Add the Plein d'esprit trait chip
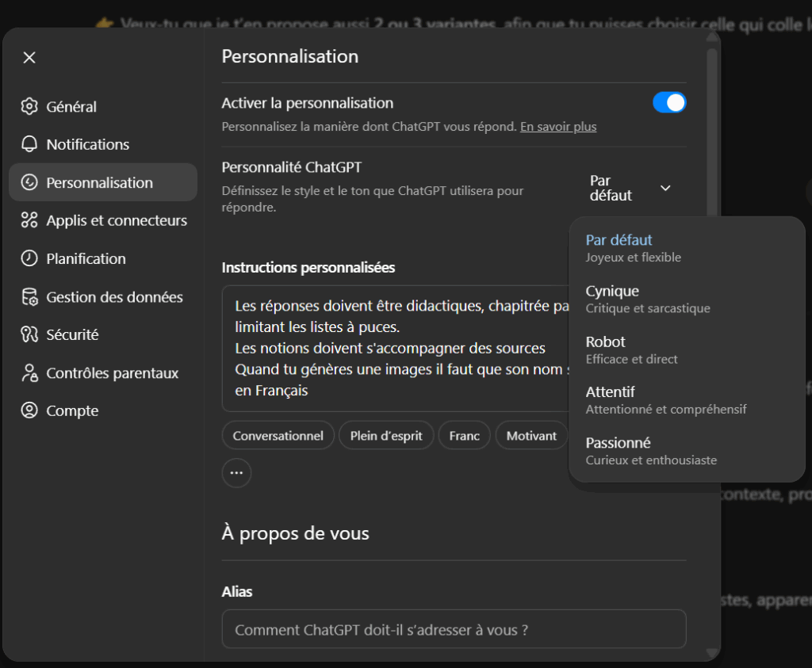Image resolution: width=812 pixels, height=668 pixels. tap(386, 436)
